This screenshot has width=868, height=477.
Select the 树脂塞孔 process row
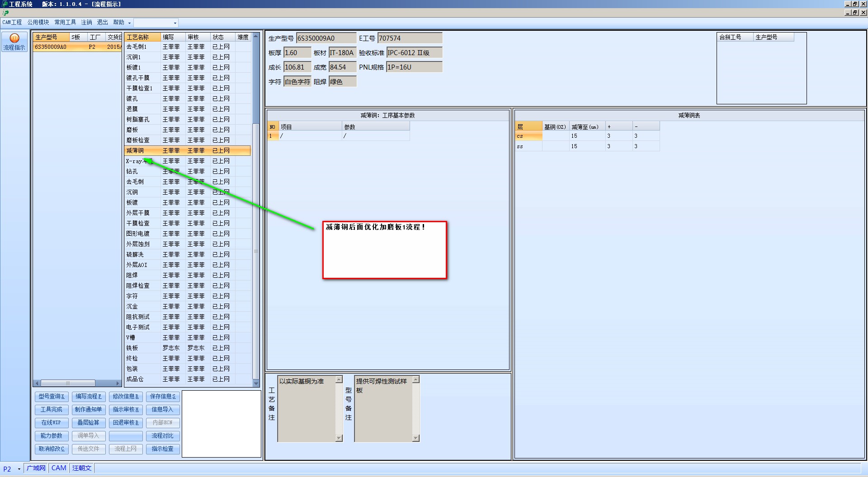pos(188,120)
